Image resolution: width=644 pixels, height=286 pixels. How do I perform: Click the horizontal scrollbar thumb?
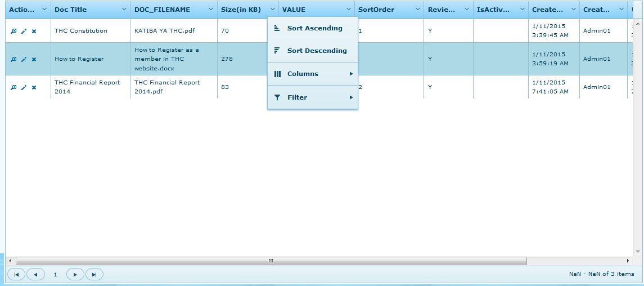(x=271, y=261)
